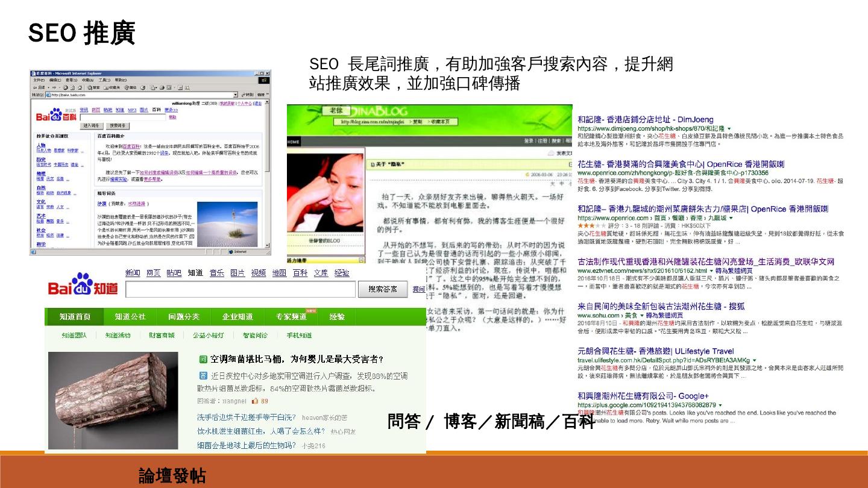Open the 知道活动 sub-navigation link
The height and width of the screenshot is (488, 868).
click(118, 336)
